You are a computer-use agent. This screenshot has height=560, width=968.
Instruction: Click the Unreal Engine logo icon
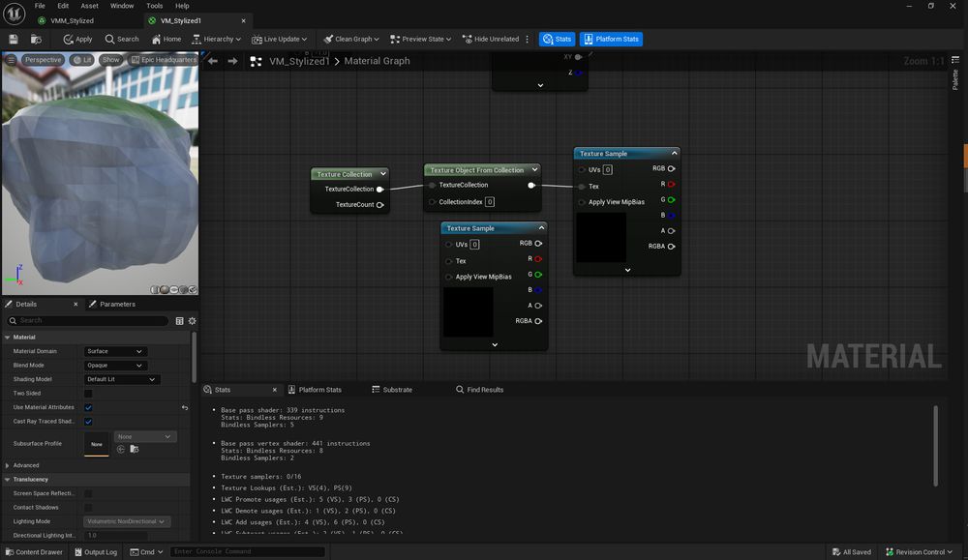[x=14, y=13]
